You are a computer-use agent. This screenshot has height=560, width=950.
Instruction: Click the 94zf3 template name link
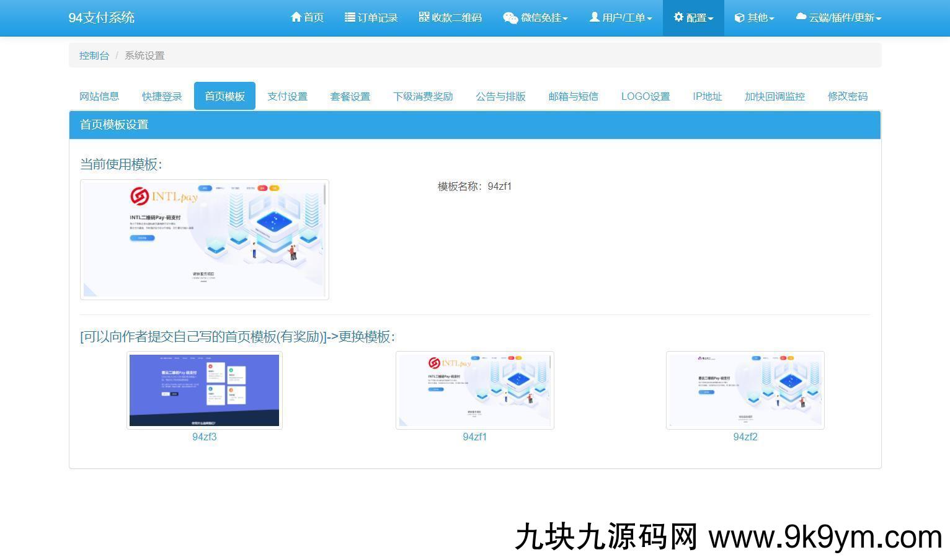pyautogui.click(x=204, y=437)
